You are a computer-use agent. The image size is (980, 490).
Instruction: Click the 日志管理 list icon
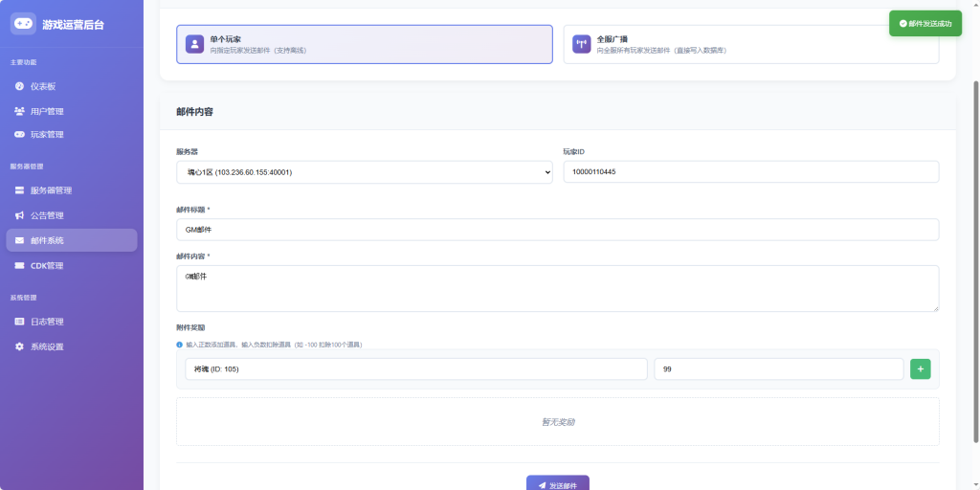point(19,322)
